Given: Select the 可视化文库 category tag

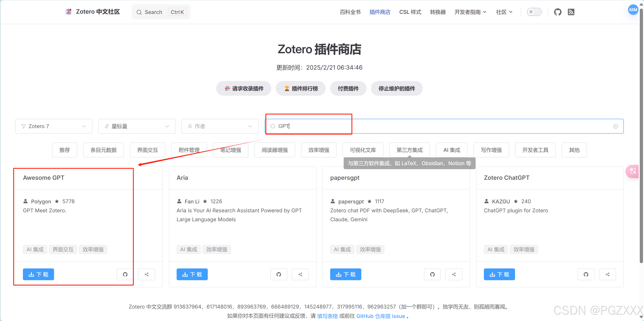Looking at the screenshot, I should coord(363,150).
